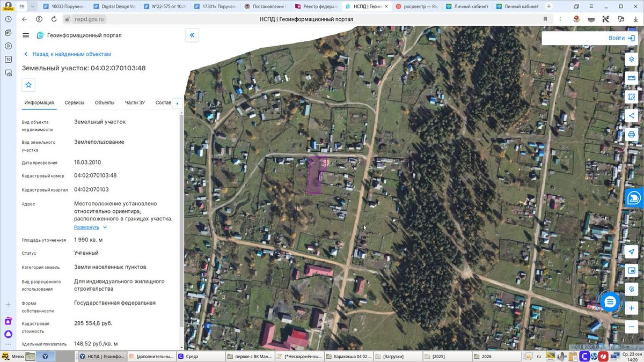Open the floating blue assistant side button
Viewport: 644px width, 362px height.
click(634, 197)
